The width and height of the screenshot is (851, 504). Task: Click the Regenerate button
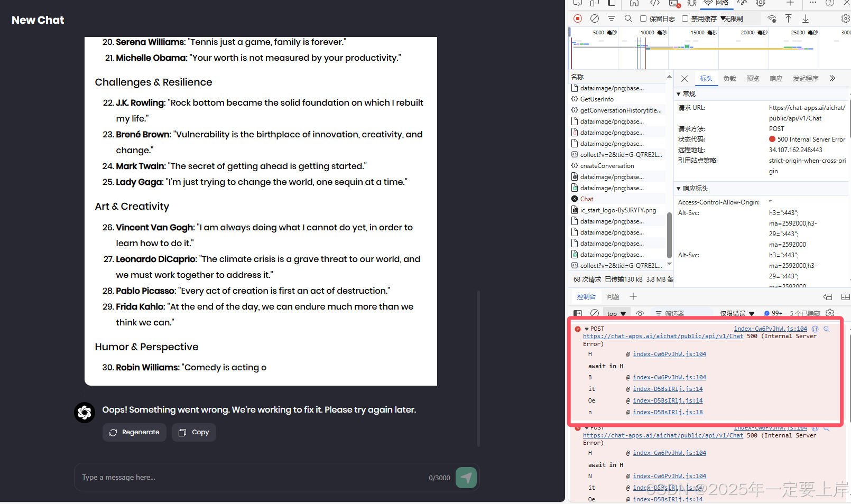click(x=134, y=432)
